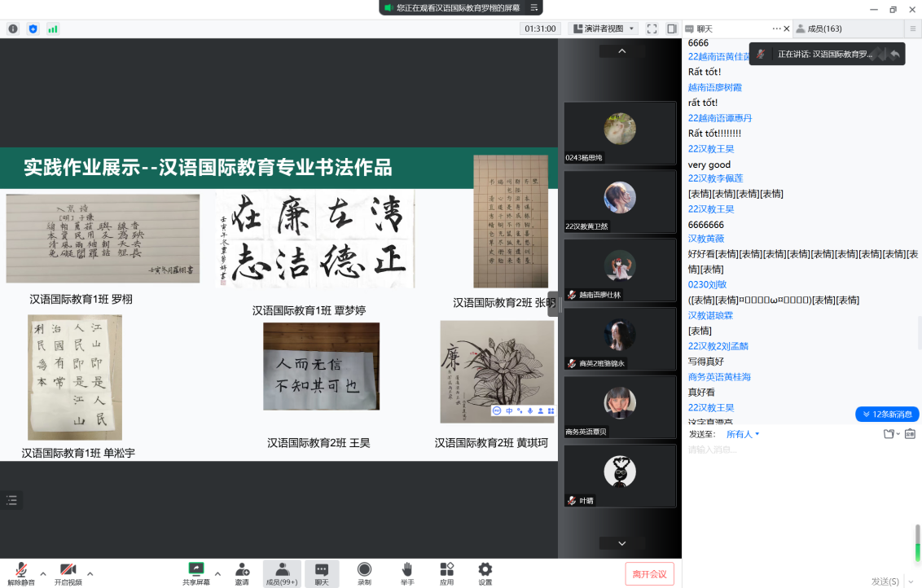Switch to the 成员(163) tab
Image resolution: width=922 pixels, height=588 pixels.
click(x=823, y=29)
